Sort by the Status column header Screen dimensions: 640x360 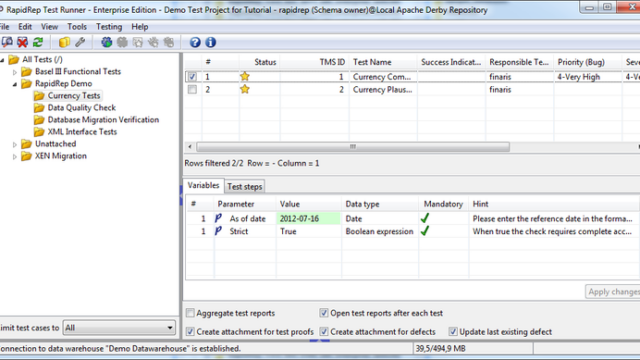260,62
